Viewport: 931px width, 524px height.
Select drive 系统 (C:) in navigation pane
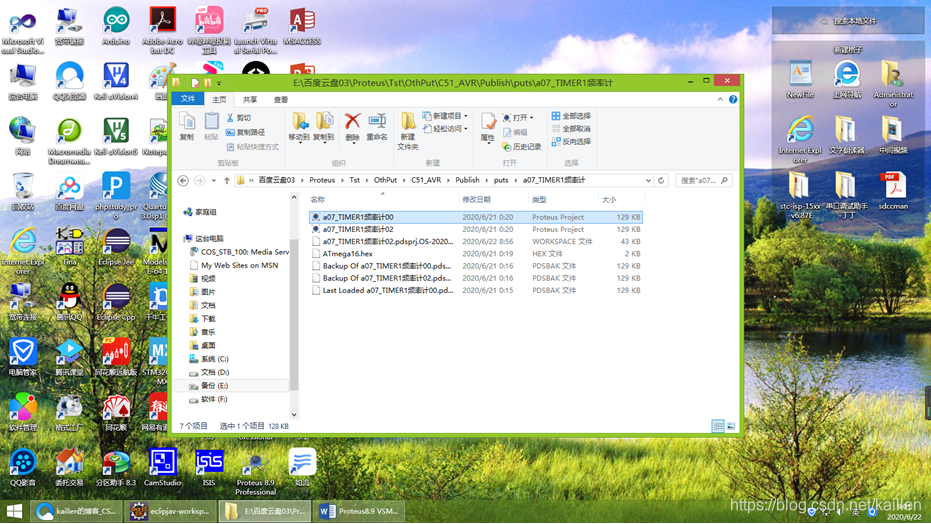214,359
